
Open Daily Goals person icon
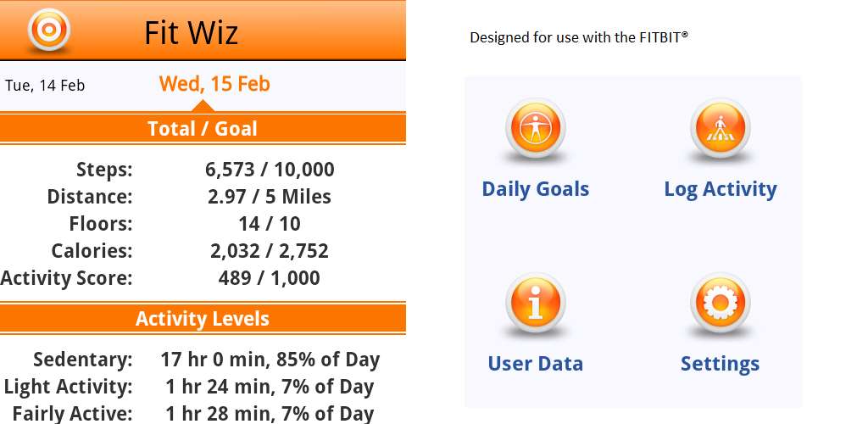[535, 129]
